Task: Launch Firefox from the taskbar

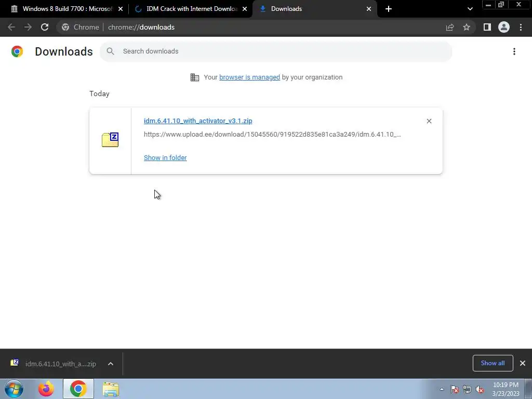Action: pyautogui.click(x=46, y=389)
